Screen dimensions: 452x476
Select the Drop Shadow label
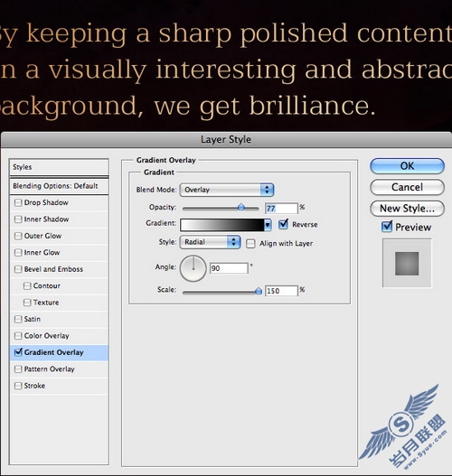click(46, 202)
